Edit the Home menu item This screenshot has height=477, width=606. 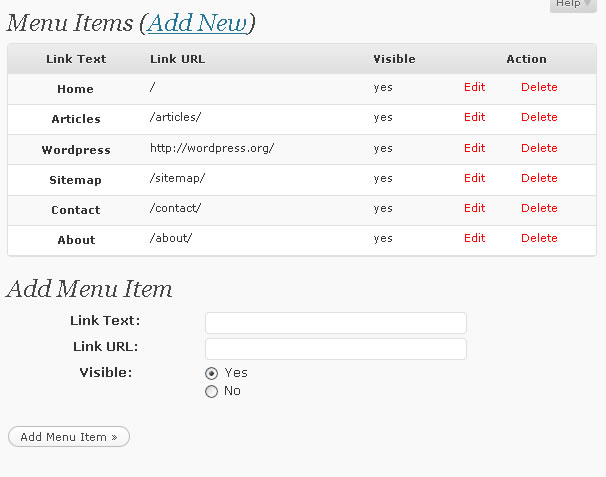[x=474, y=87]
